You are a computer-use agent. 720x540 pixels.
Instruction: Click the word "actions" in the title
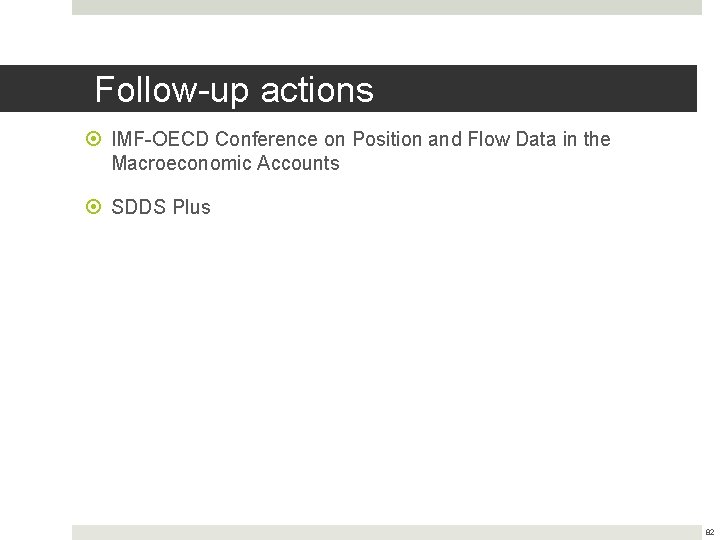tap(316, 90)
